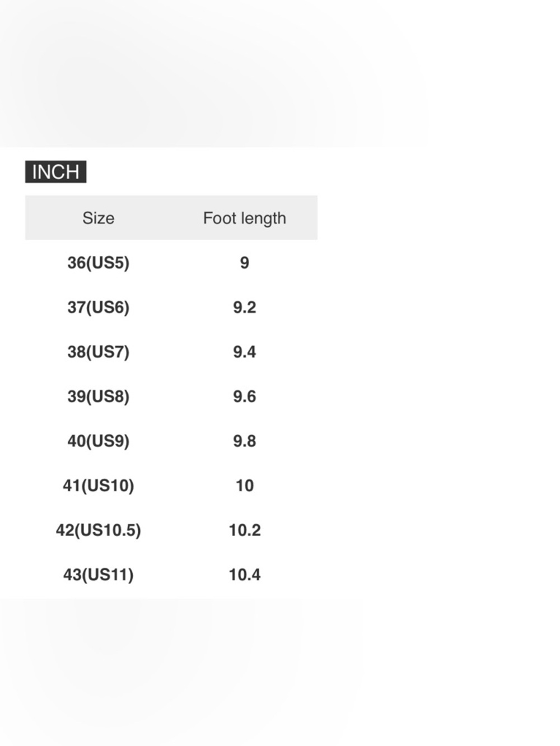Viewport: 560px width, 746px height.
Task: Choose size 38(US7) row
Action: [171, 352]
